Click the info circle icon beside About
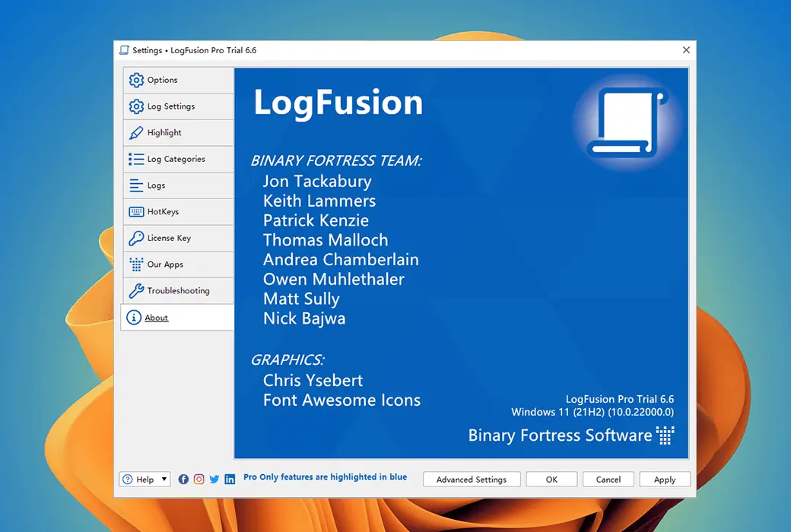 [x=134, y=317]
